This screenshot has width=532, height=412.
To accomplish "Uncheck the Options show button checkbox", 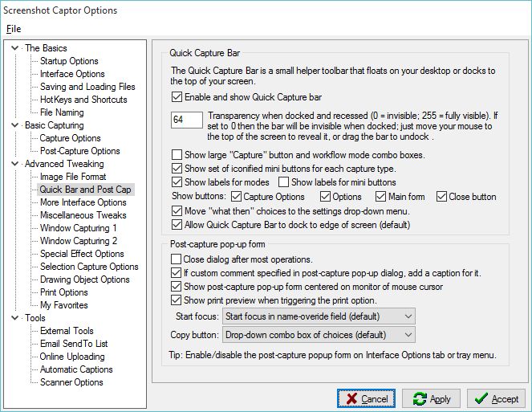I will click(325, 197).
